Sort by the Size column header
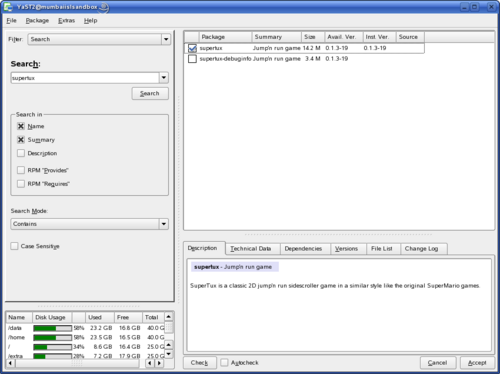The image size is (500, 374). tap(313, 37)
